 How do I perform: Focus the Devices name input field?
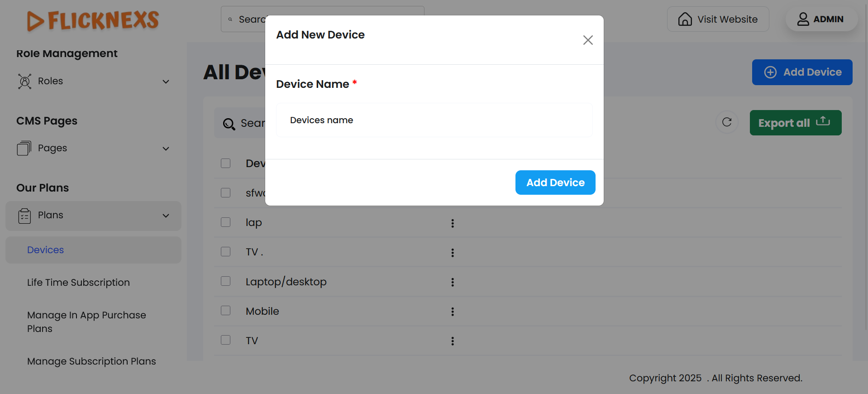(x=434, y=120)
